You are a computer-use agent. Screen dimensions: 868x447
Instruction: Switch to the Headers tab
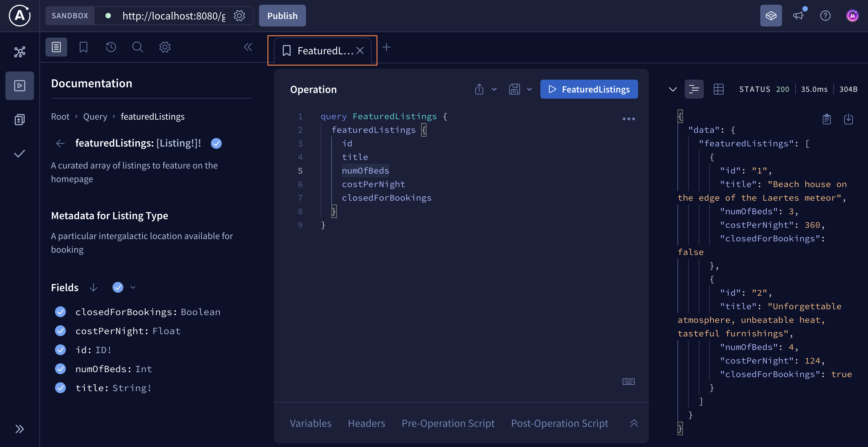pyautogui.click(x=366, y=423)
